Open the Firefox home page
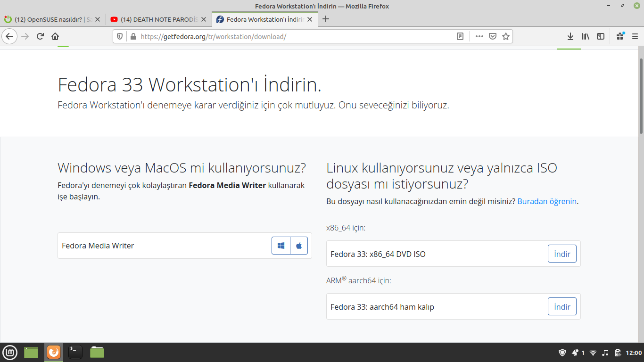Viewport: 644px width, 362px height. [x=55, y=36]
